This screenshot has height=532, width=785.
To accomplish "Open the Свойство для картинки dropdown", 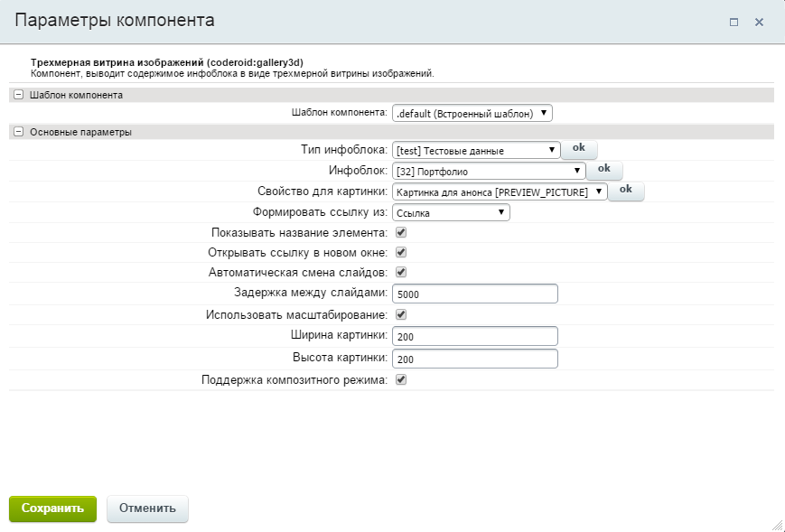I will [499, 191].
